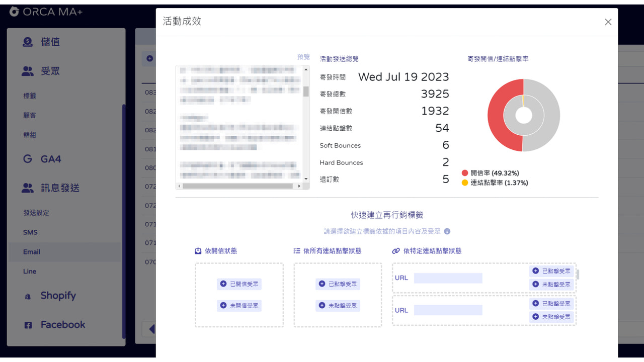Screen dimensions: 644x362
Task: Click the red 開信率 legend dot
Action: [x=465, y=173]
